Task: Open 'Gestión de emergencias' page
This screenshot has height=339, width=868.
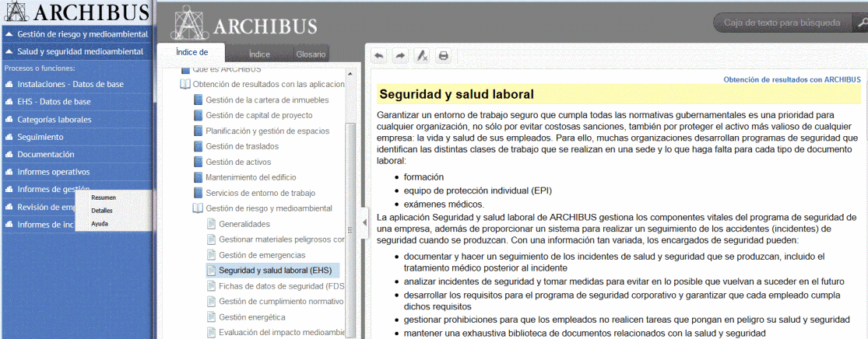Action: pos(262,255)
